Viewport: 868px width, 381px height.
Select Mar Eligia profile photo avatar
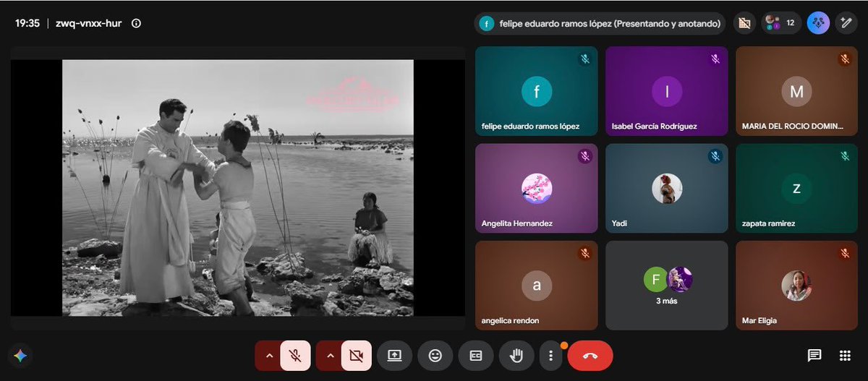click(796, 286)
